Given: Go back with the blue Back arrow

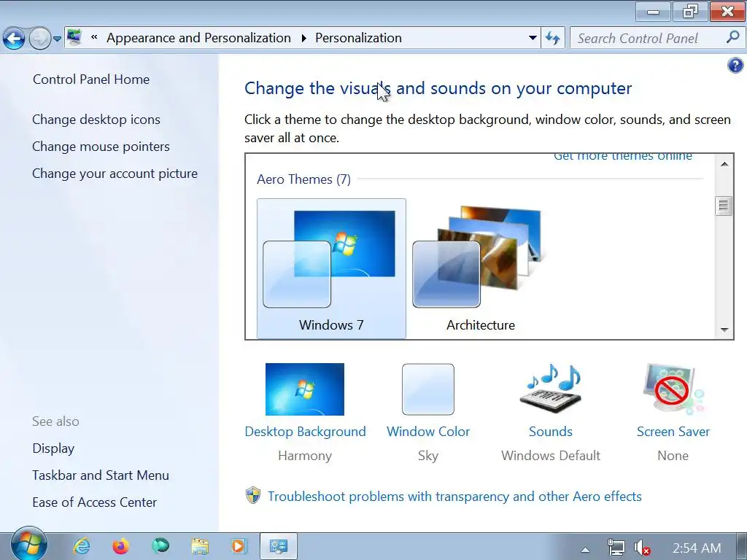Looking at the screenshot, I should (x=15, y=39).
